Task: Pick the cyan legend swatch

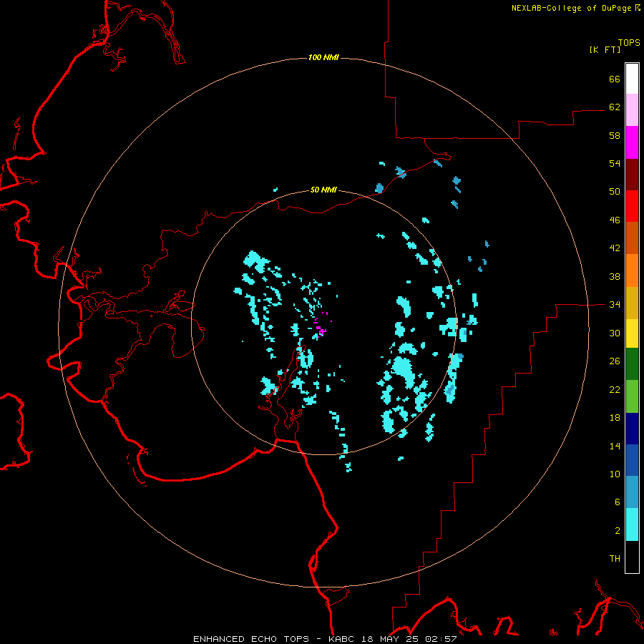Action: tap(632, 525)
